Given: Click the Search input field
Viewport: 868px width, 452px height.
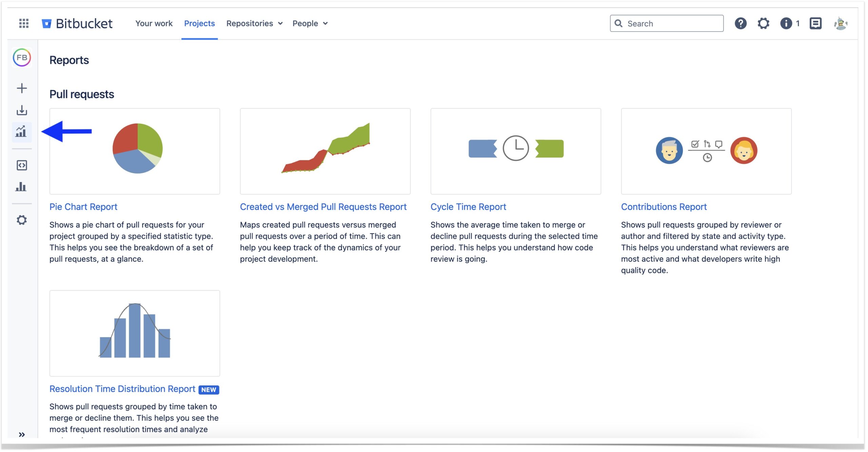Looking at the screenshot, I should pos(667,23).
